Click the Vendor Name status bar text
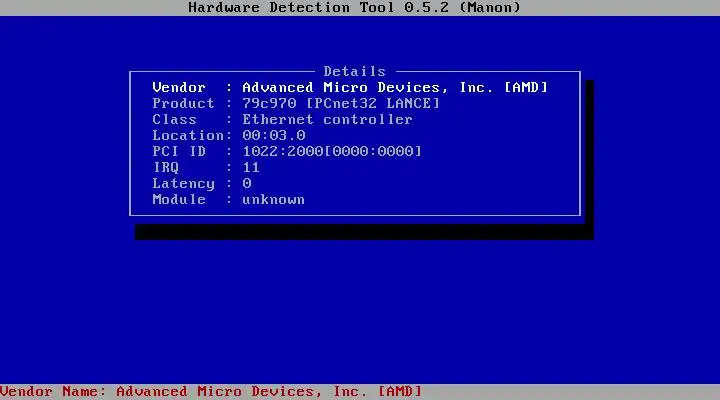The height and width of the screenshot is (400, 720). [x=211, y=392]
